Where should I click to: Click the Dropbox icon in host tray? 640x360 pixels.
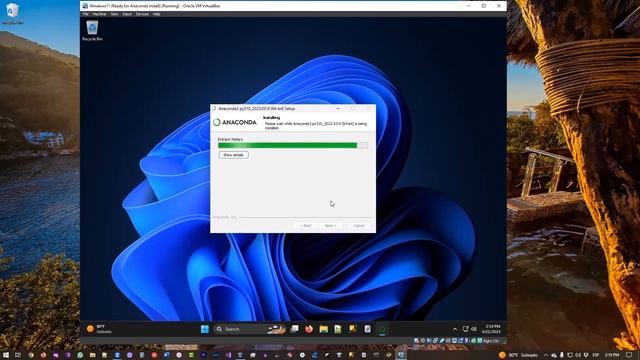tap(586, 355)
